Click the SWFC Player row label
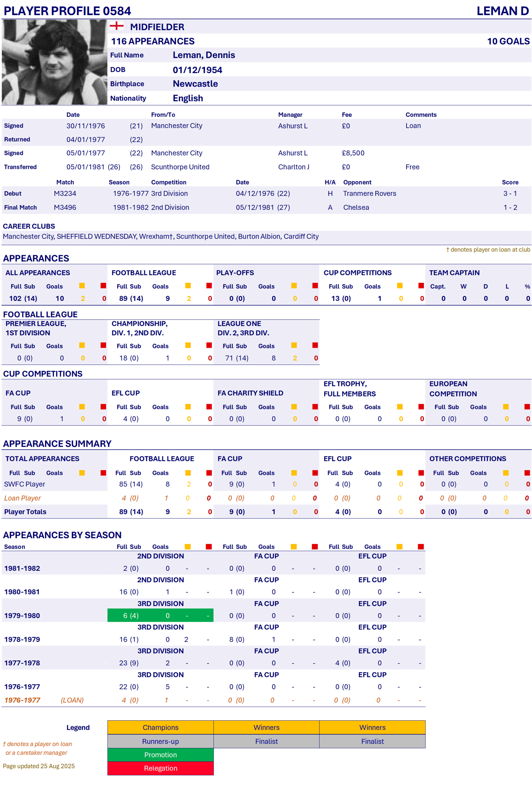This screenshot has height=789, width=532. (x=24, y=484)
